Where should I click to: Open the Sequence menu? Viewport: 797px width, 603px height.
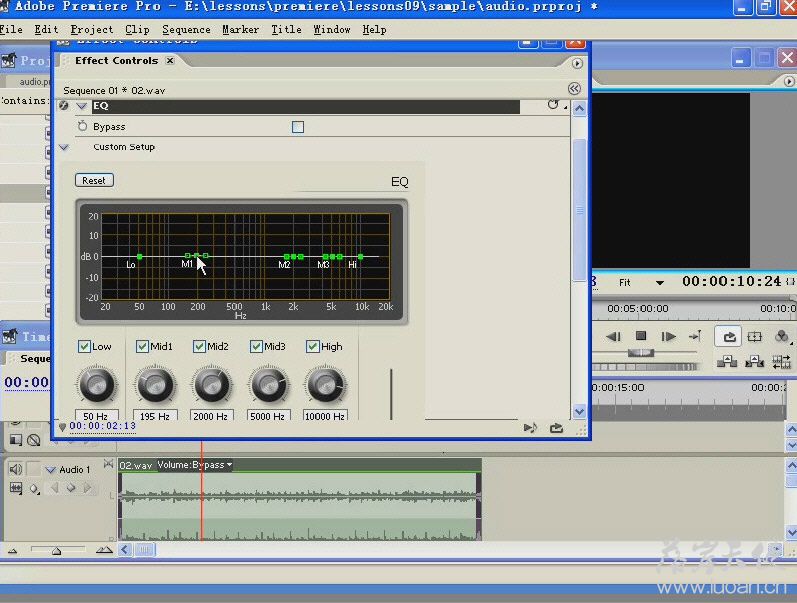(186, 29)
